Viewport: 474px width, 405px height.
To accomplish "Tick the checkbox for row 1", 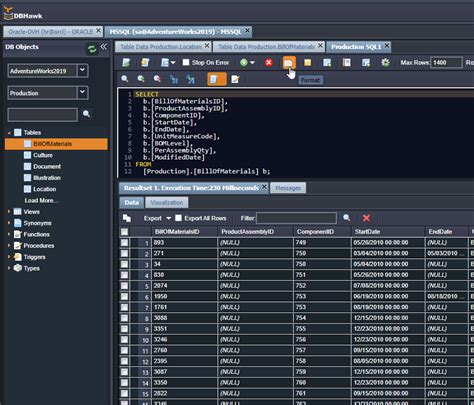I will pos(124,242).
